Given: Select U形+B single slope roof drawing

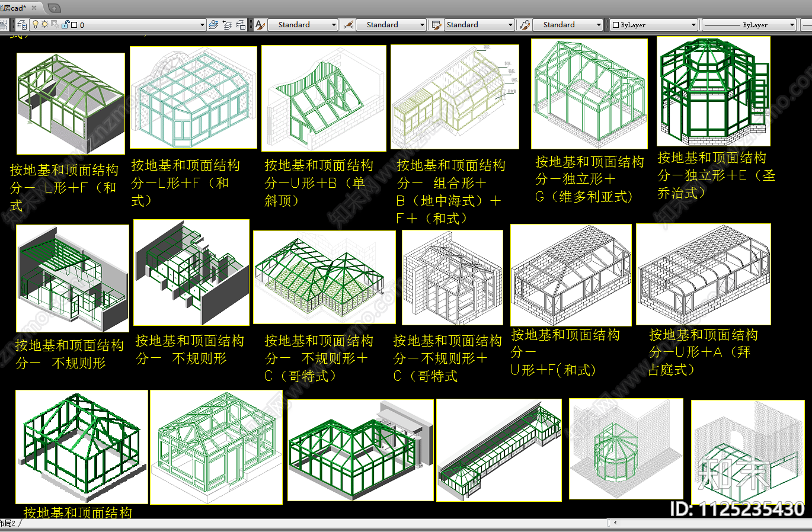Looking at the screenshot, I should (324, 98).
